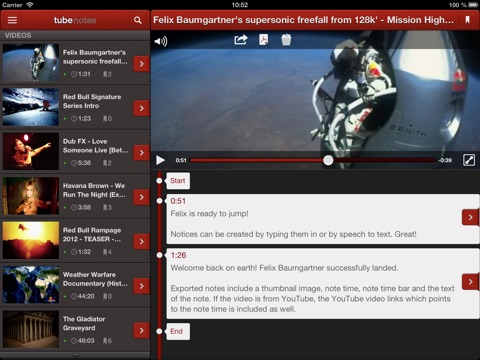Image resolution: width=480 pixels, height=360 pixels.
Task: Jump to the End timeline marker
Action: pos(177,331)
